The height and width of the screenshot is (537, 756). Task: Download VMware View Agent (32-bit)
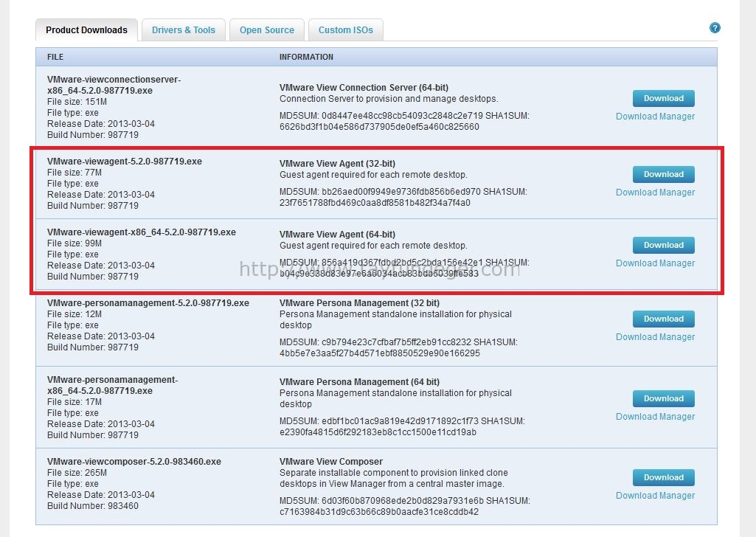coord(663,175)
